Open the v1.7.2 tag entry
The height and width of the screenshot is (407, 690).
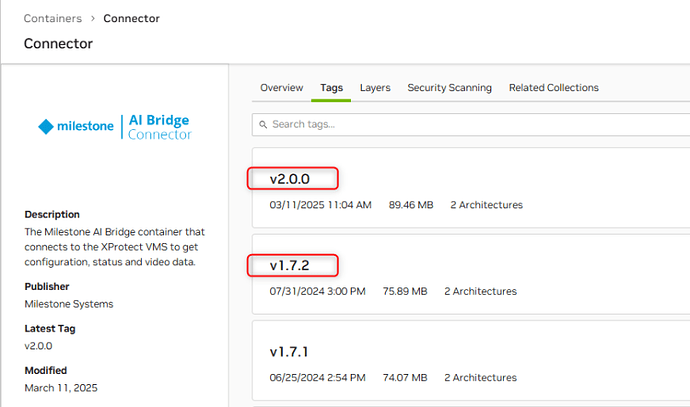pos(290,265)
